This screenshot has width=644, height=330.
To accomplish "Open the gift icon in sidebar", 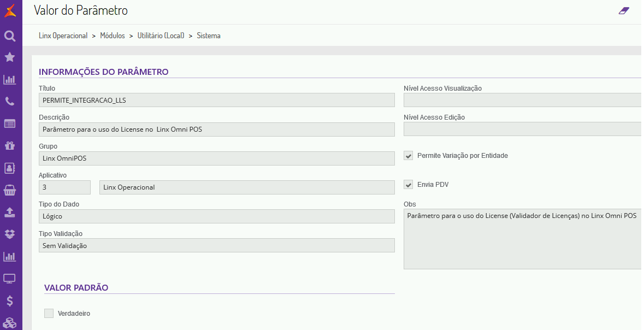I will 10,145.
